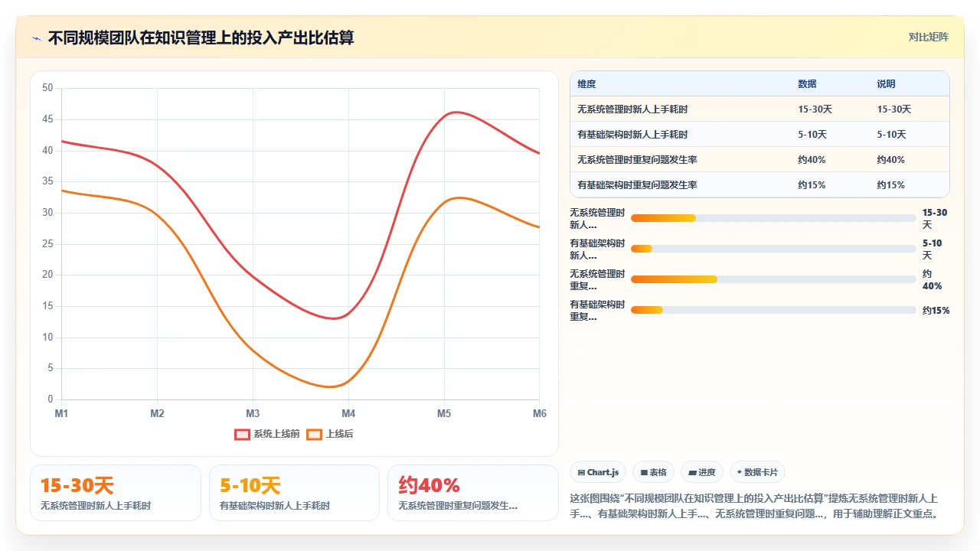Click the M6 x-axis label
The image size is (980, 551).
(539, 413)
